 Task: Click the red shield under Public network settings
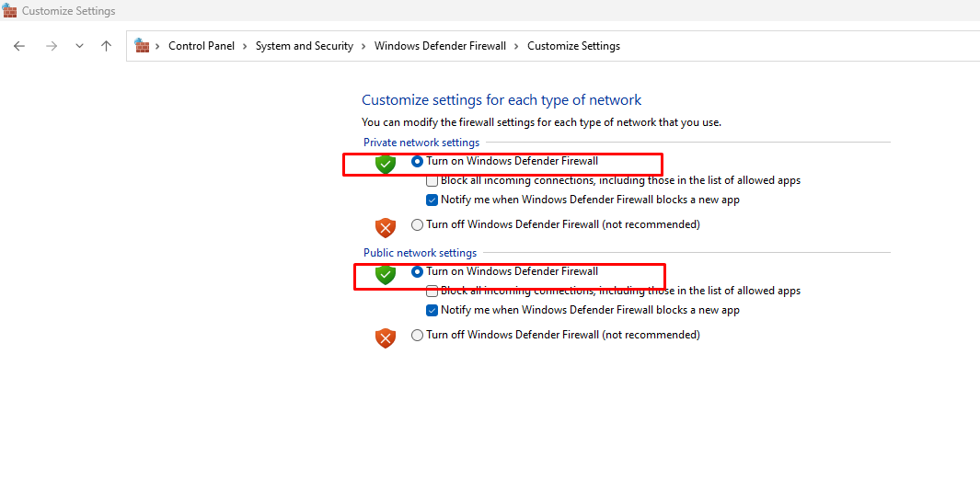pyautogui.click(x=386, y=338)
